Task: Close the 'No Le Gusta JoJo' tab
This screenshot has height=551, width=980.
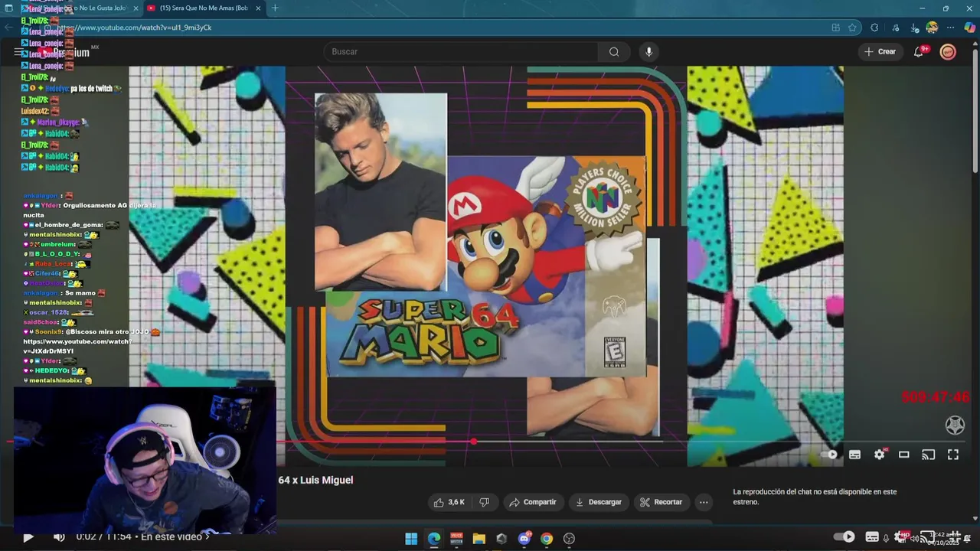Action: [136, 8]
